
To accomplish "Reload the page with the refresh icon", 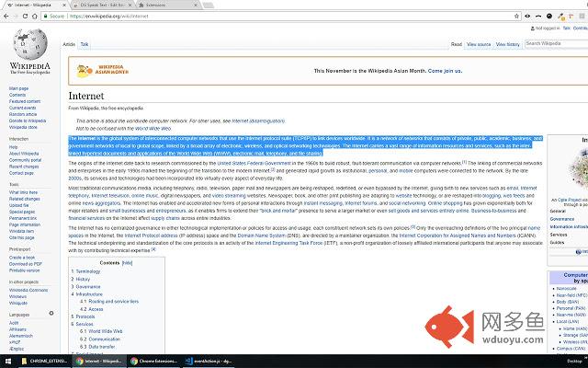I will [25, 17].
